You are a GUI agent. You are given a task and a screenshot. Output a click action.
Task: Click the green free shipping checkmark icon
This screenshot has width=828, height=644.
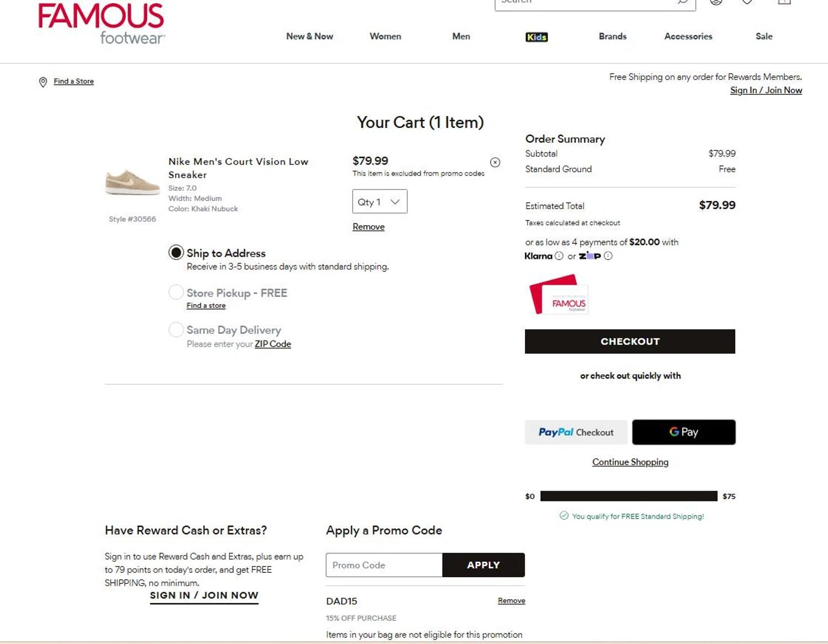[564, 515]
